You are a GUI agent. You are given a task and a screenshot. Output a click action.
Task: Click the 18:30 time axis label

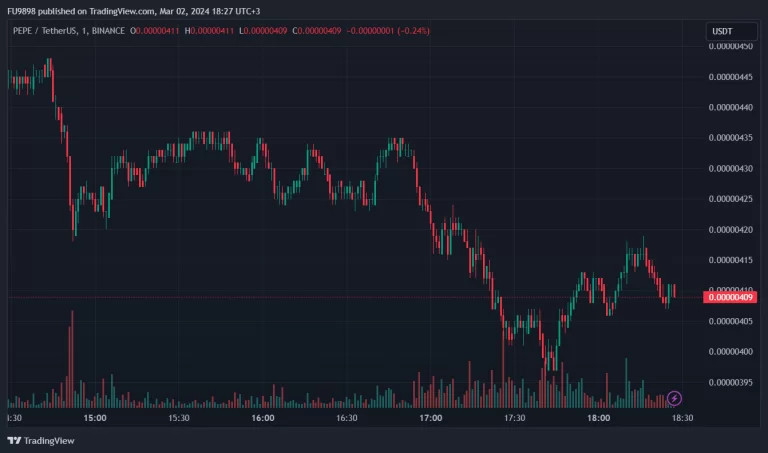click(682, 418)
